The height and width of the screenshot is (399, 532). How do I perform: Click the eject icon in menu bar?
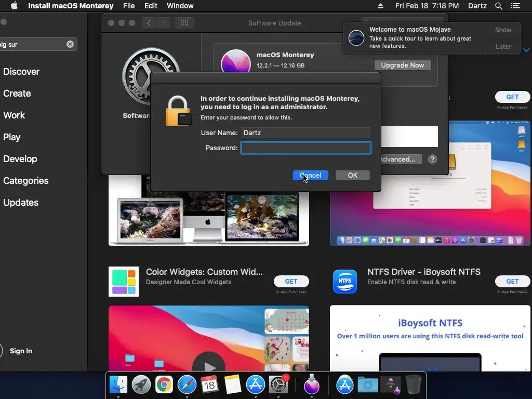[x=380, y=6]
